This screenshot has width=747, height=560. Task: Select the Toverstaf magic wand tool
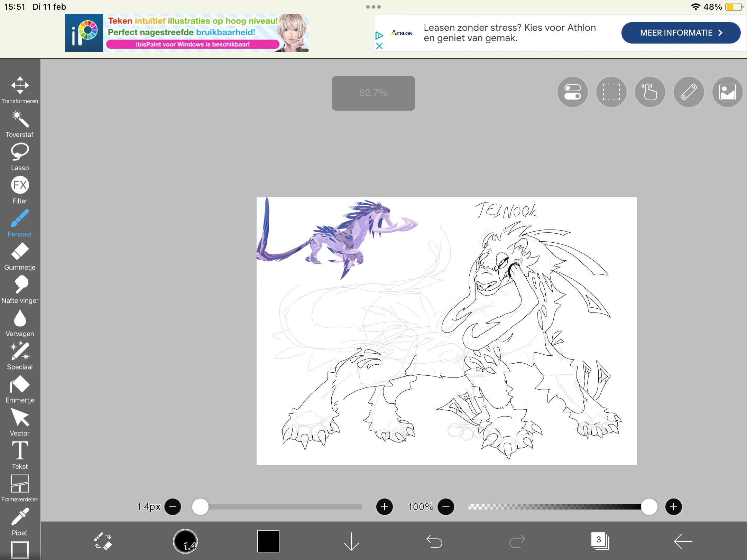tap(20, 119)
